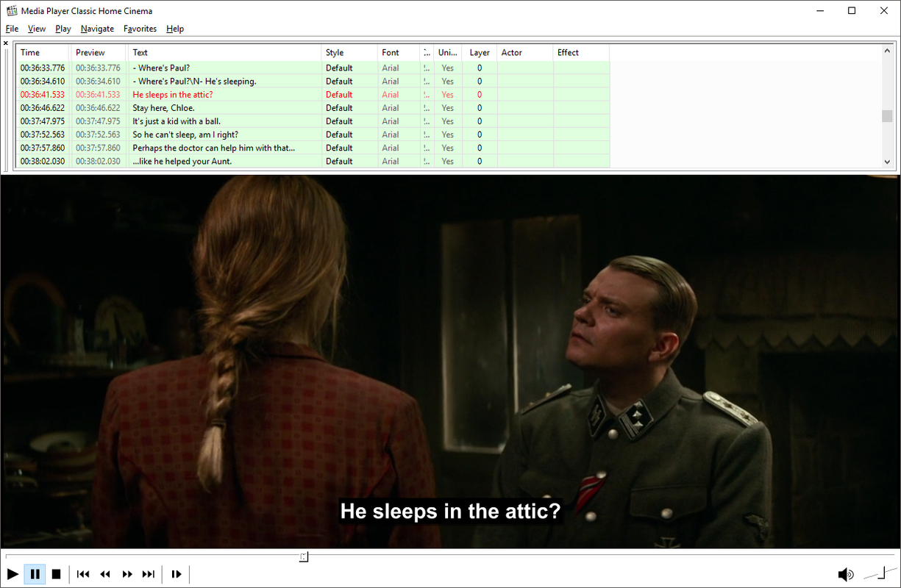This screenshot has height=588, width=901.
Task: Click the video frame showing the officer
Action: [450, 362]
